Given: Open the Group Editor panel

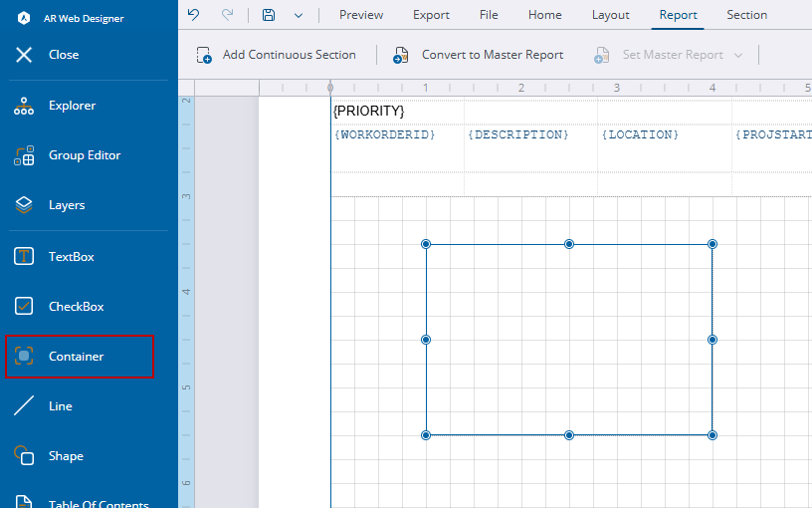Looking at the screenshot, I should pos(85,155).
